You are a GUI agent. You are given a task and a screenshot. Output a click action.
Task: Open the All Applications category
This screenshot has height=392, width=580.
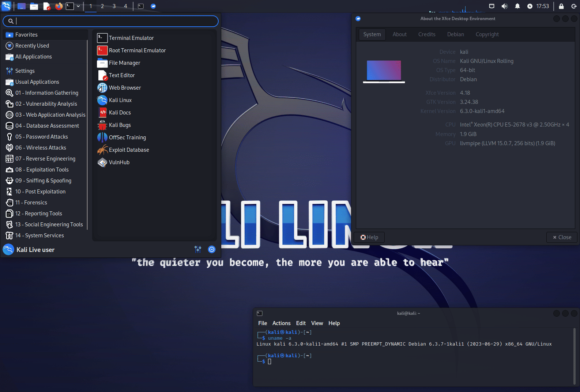pyautogui.click(x=45, y=57)
